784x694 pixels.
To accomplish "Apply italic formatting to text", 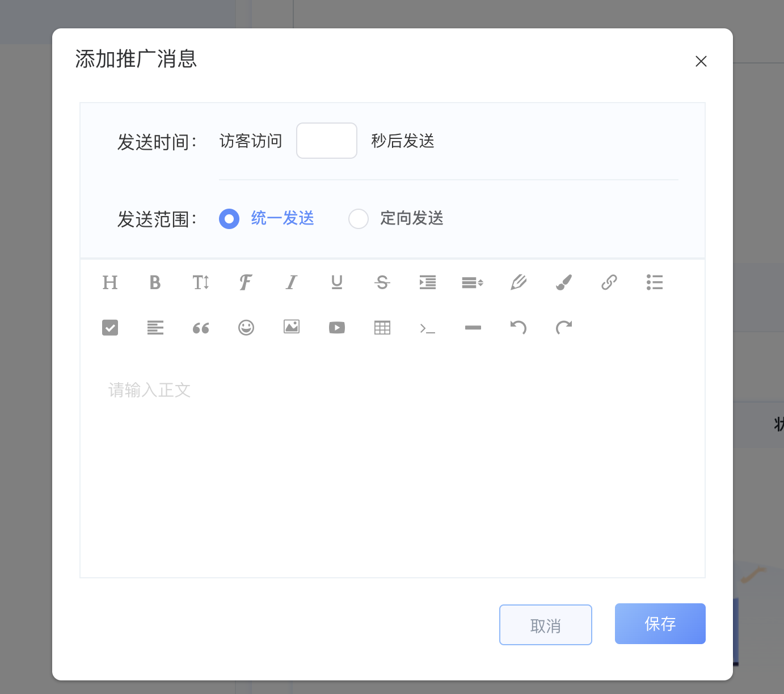I will 291,282.
